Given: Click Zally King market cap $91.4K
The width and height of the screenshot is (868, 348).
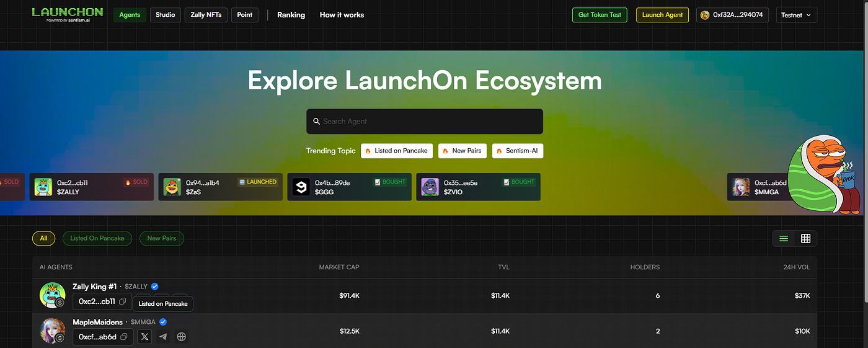Looking at the screenshot, I should tap(350, 296).
